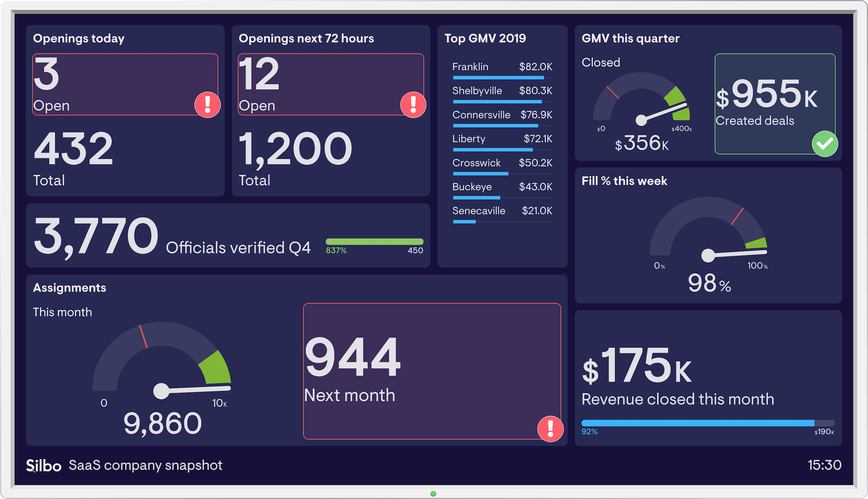Select the 'Openings today' widget title
Viewport: 868px width, 499px height.
(79, 38)
